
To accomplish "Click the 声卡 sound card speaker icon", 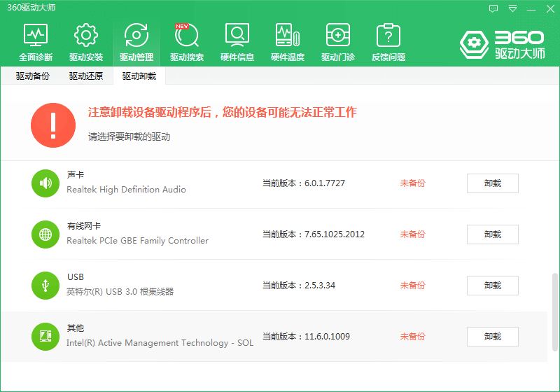I will coord(45,183).
